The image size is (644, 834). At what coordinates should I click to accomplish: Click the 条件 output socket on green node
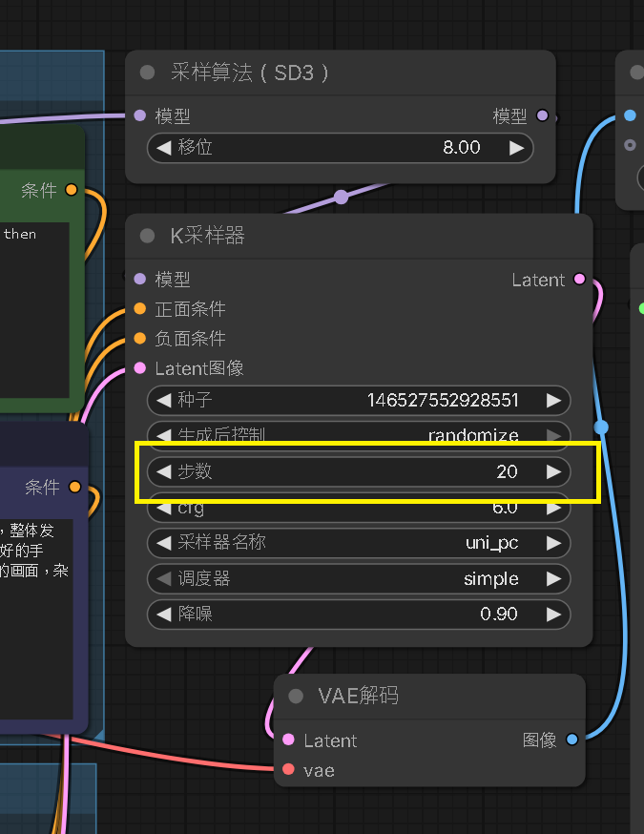(x=72, y=189)
